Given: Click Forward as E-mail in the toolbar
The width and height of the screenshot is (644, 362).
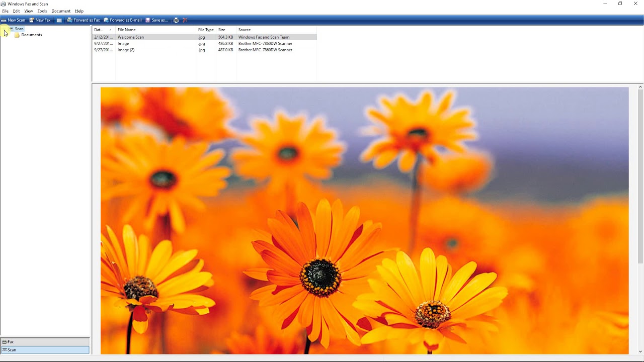Looking at the screenshot, I should [x=123, y=20].
